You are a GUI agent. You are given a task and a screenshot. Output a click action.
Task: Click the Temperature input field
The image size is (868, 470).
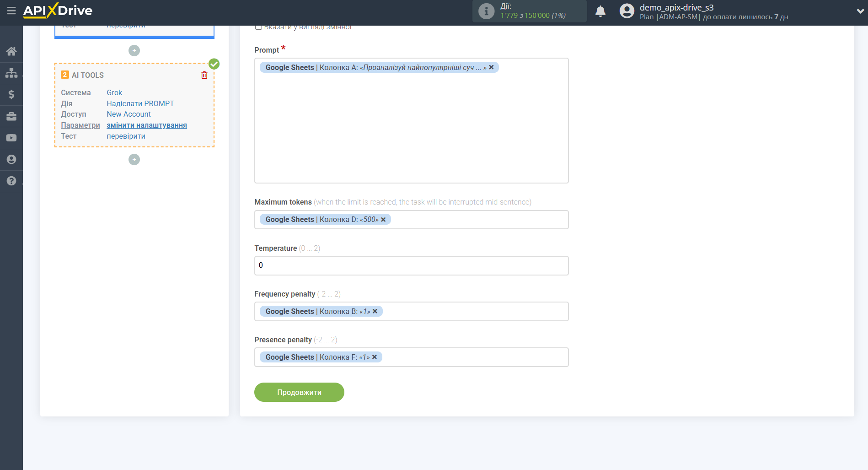click(411, 265)
